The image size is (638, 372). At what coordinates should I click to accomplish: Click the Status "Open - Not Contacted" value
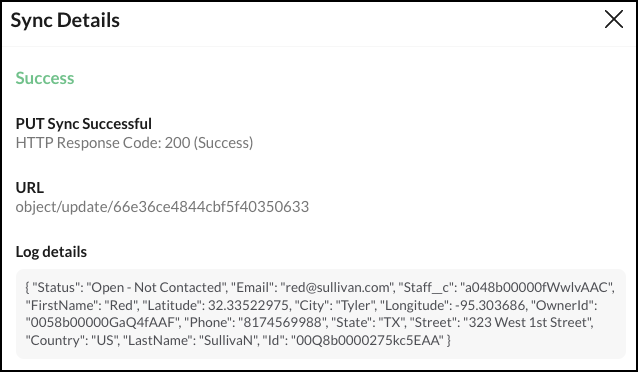157,287
